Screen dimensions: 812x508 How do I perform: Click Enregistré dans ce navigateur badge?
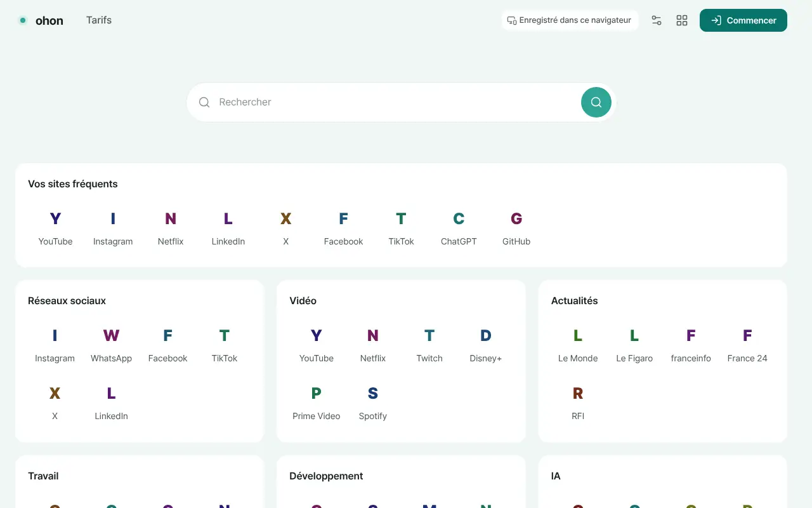coord(570,20)
